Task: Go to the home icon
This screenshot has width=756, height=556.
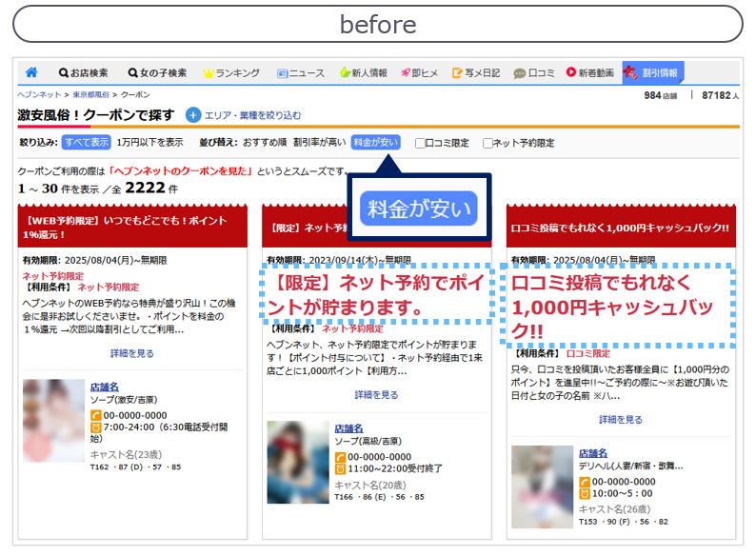Action: (x=31, y=72)
